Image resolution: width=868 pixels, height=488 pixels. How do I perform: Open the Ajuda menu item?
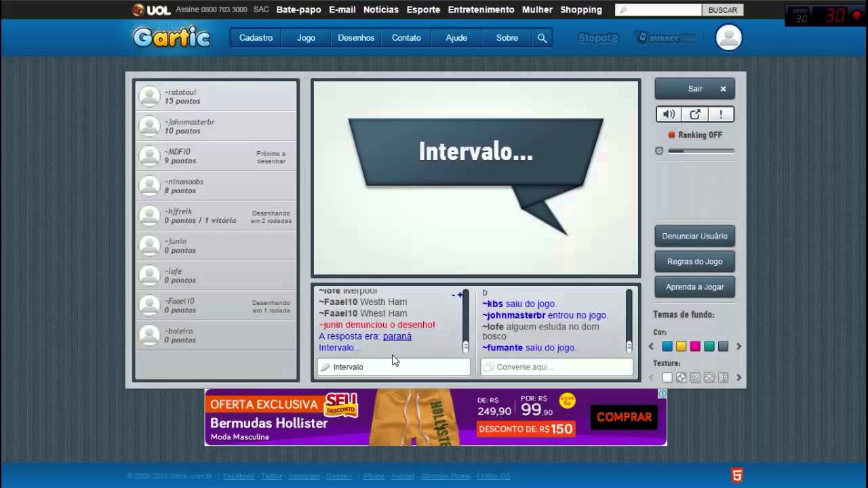pos(456,38)
